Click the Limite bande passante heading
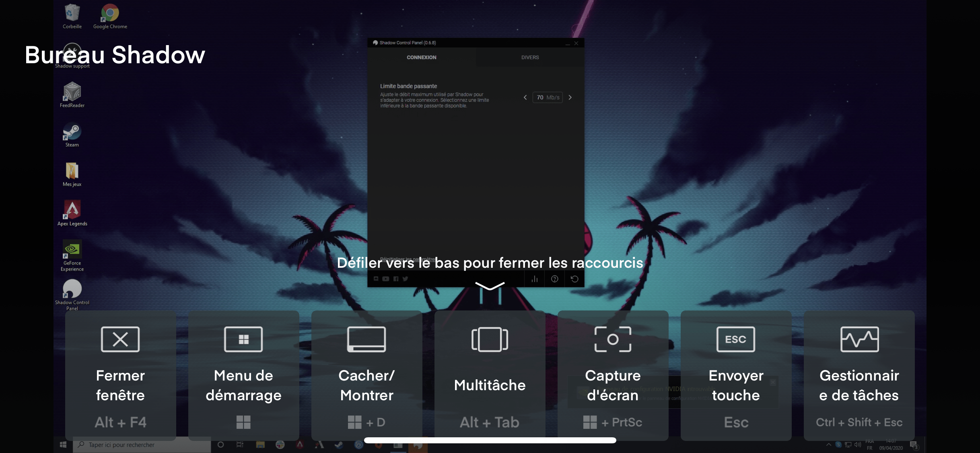Screen dimensions: 980x453 coord(408,86)
